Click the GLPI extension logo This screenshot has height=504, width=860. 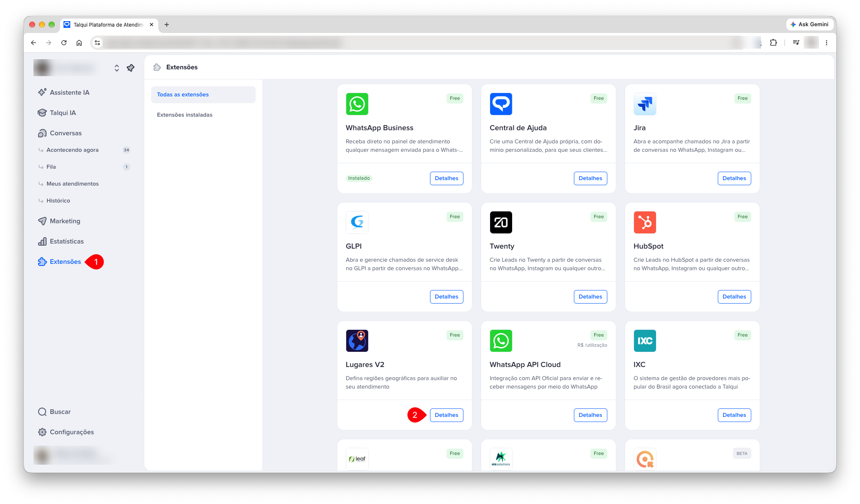(x=357, y=222)
